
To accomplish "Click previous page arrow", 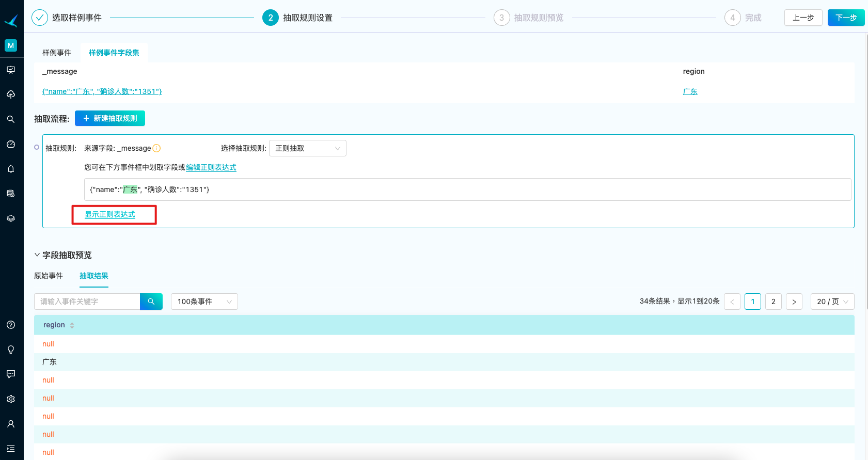I will tap(732, 302).
